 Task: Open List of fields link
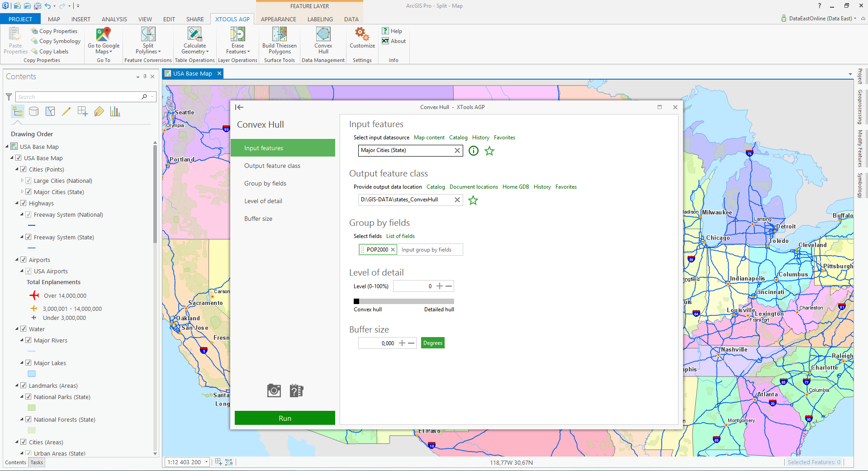pos(400,236)
